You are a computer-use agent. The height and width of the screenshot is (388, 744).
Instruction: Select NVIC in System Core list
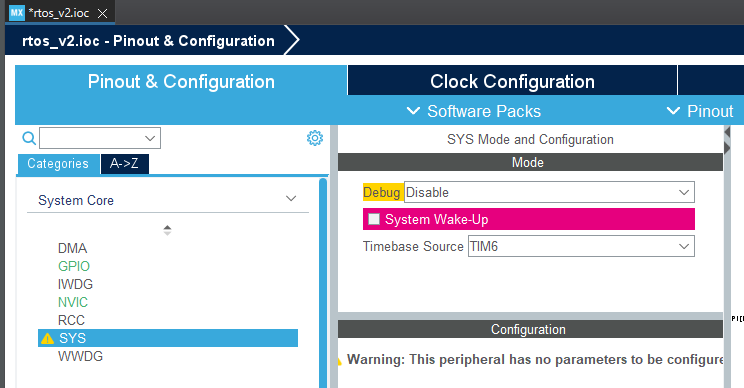[73, 303]
